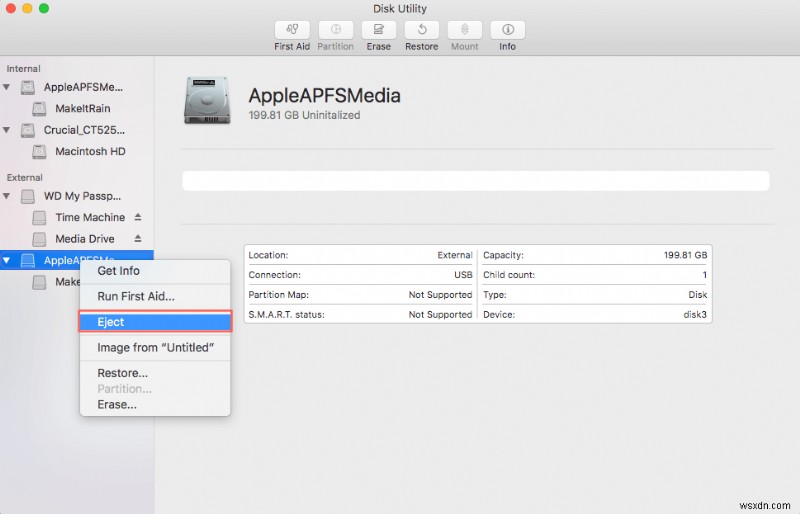Choose Erase... from the context menu
This screenshot has width=800, height=514.
pos(155,405)
